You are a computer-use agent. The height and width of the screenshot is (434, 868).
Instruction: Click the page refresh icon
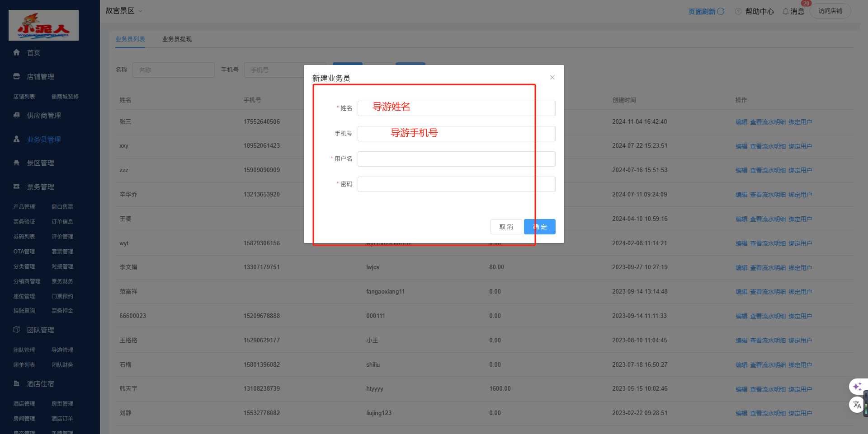(721, 11)
